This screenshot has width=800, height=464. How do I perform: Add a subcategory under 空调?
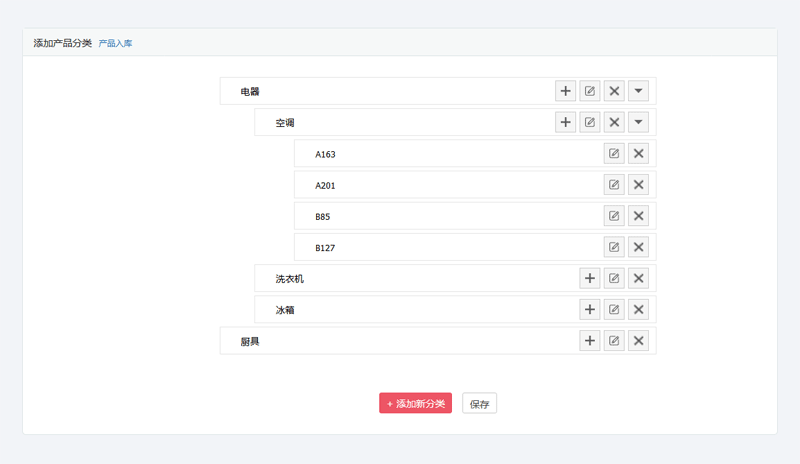tap(566, 122)
